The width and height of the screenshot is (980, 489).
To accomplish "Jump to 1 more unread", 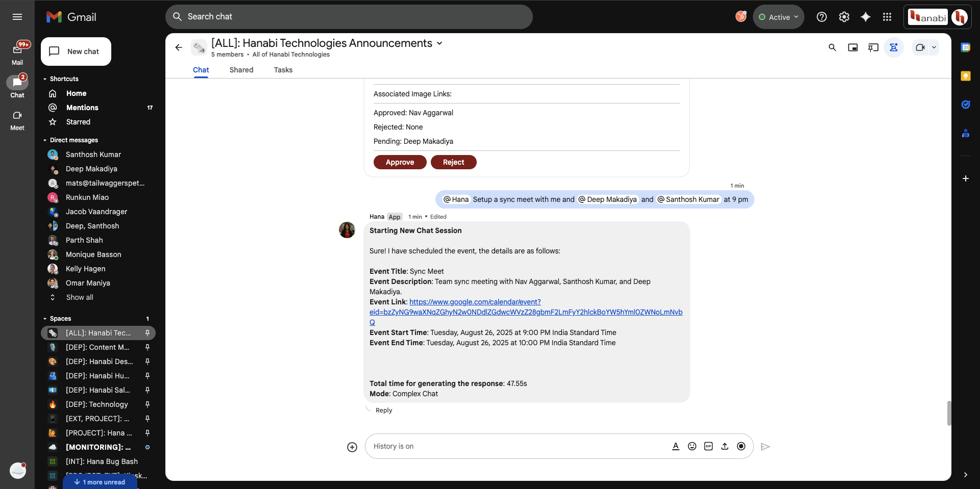I will 100,482.
